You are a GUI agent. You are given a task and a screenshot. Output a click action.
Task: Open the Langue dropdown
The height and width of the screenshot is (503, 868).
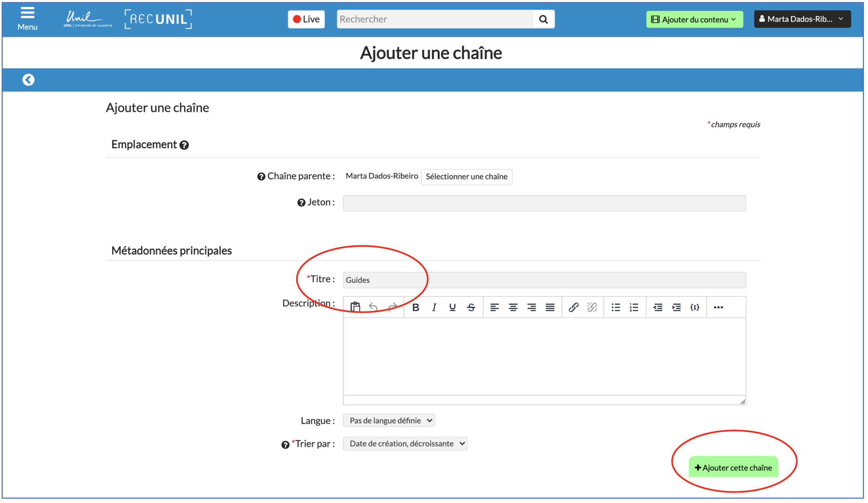[389, 421]
